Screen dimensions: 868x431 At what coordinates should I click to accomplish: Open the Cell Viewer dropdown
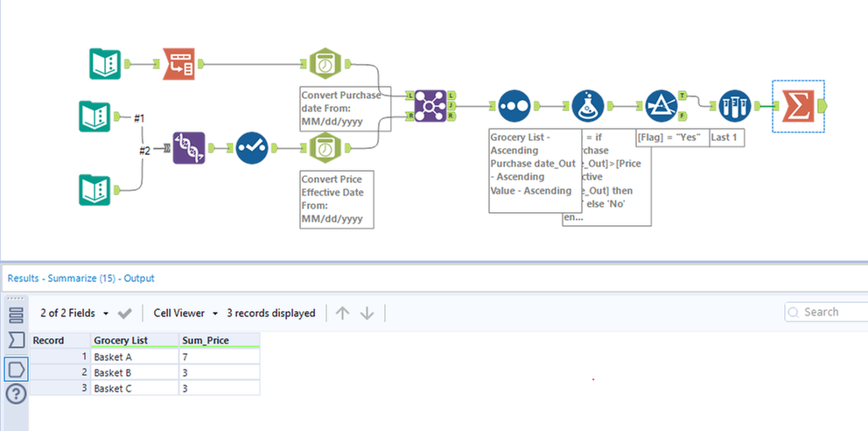[x=186, y=313]
